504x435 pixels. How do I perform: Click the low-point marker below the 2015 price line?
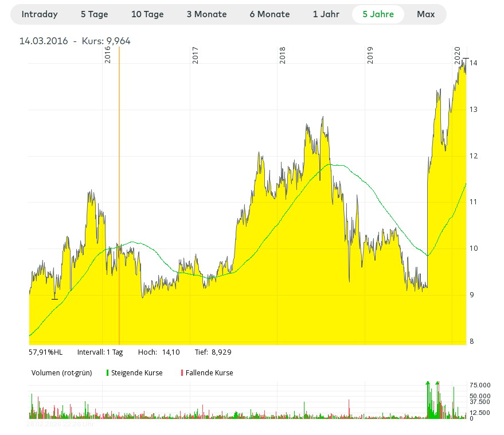pyautogui.click(x=54, y=298)
